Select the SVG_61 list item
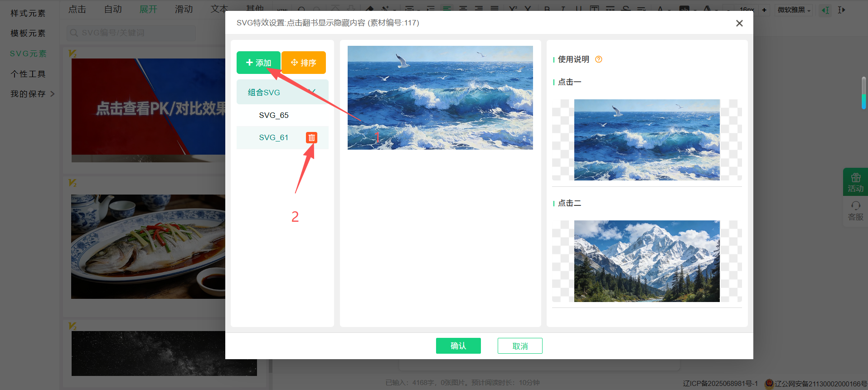Image resolution: width=868 pixels, height=390 pixels. [x=273, y=137]
